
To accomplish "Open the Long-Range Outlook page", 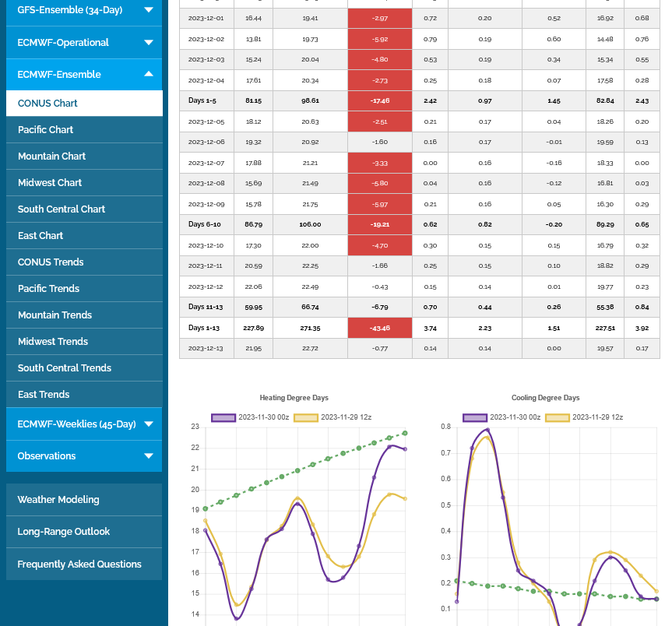I will [84, 532].
